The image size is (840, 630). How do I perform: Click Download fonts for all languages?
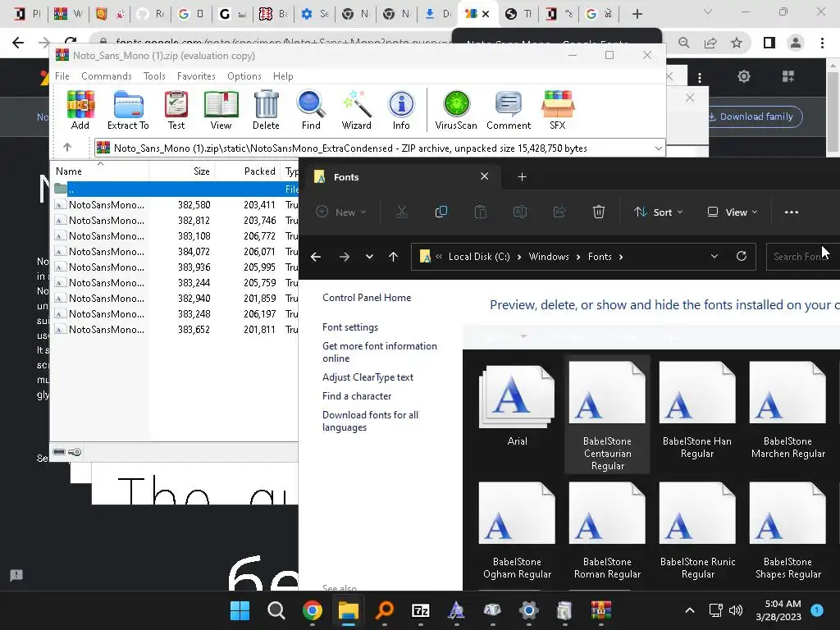point(370,421)
